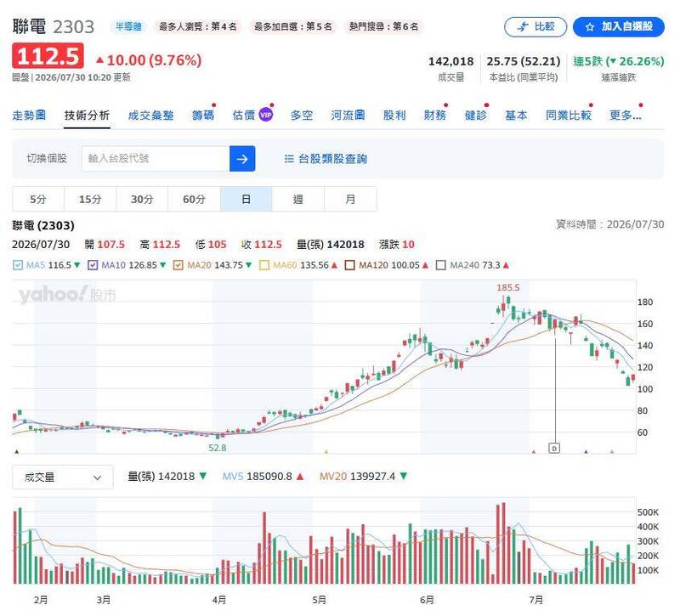Enable the MA60 checkbox
This screenshot has height=616, width=680.
coord(264,265)
